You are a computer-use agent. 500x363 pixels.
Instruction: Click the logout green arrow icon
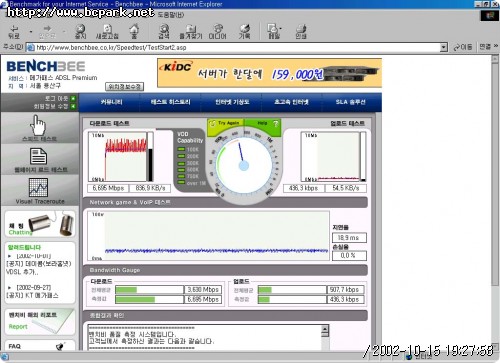(x=73, y=98)
